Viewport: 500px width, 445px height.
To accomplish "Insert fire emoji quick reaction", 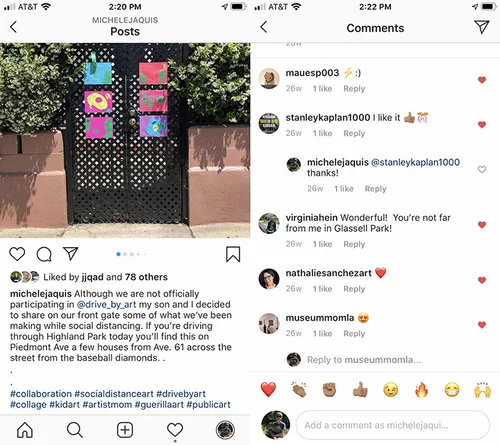I will click(421, 390).
